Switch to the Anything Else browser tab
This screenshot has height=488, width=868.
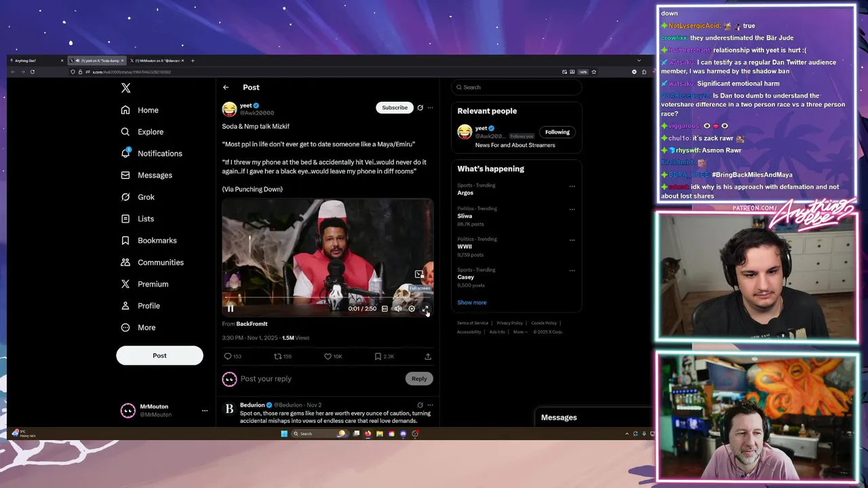tap(37, 60)
